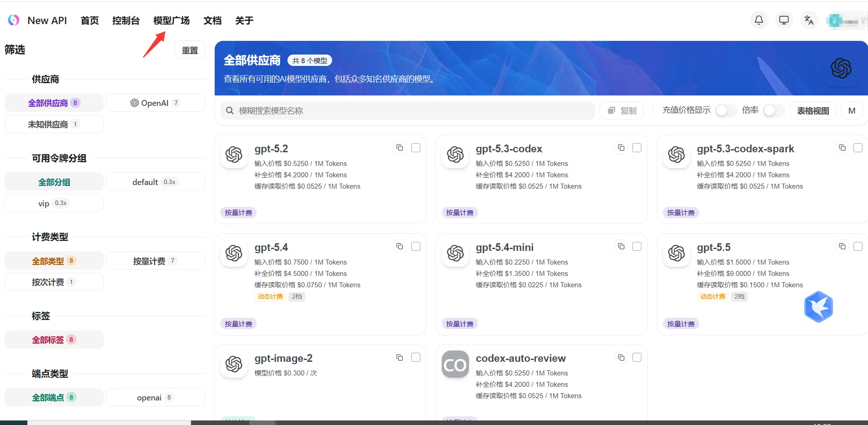Viewport: 868px width, 425px height.
Task: Switch to 表格视图
Action: (x=813, y=110)
